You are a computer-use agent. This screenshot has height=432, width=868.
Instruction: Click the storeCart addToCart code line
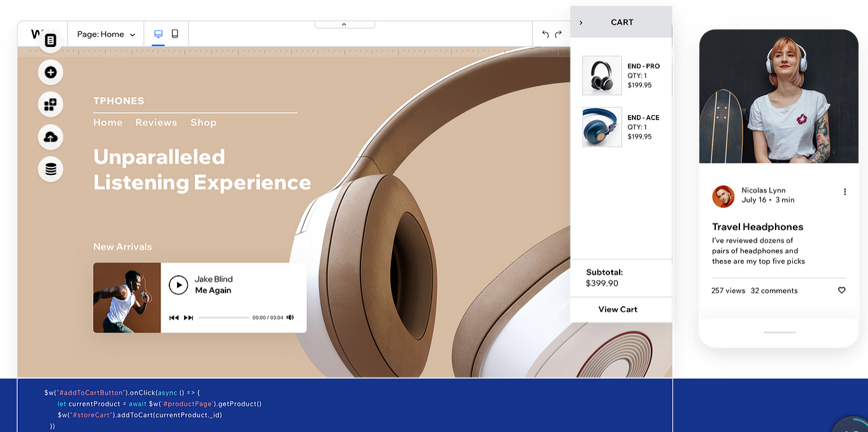[x=139, y=415]
